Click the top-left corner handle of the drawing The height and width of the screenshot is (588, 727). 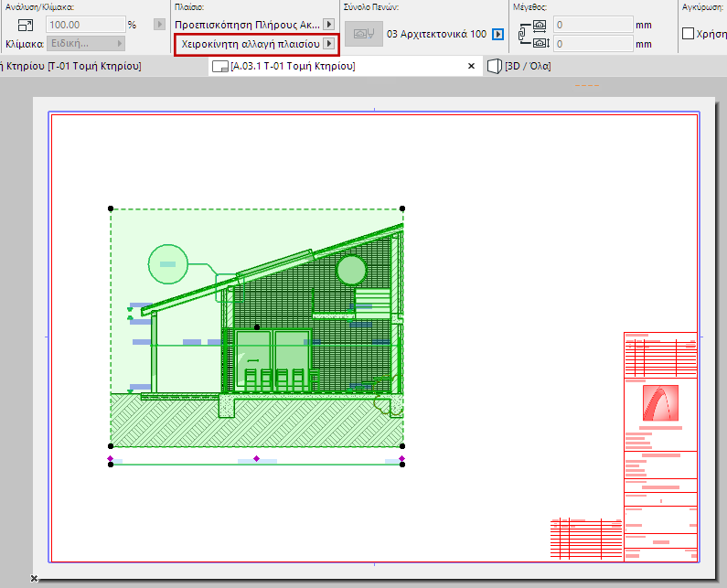(x=111, y=208)
